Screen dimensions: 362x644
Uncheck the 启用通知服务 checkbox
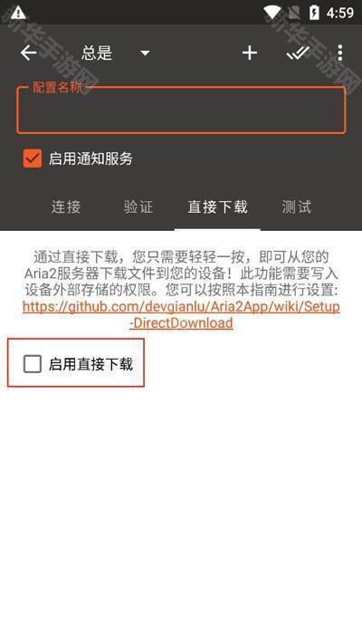pyautogui.click(x=33, y=159)
